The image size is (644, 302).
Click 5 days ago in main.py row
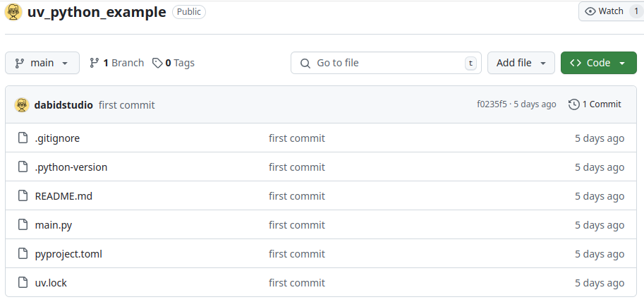click(600, 225)
